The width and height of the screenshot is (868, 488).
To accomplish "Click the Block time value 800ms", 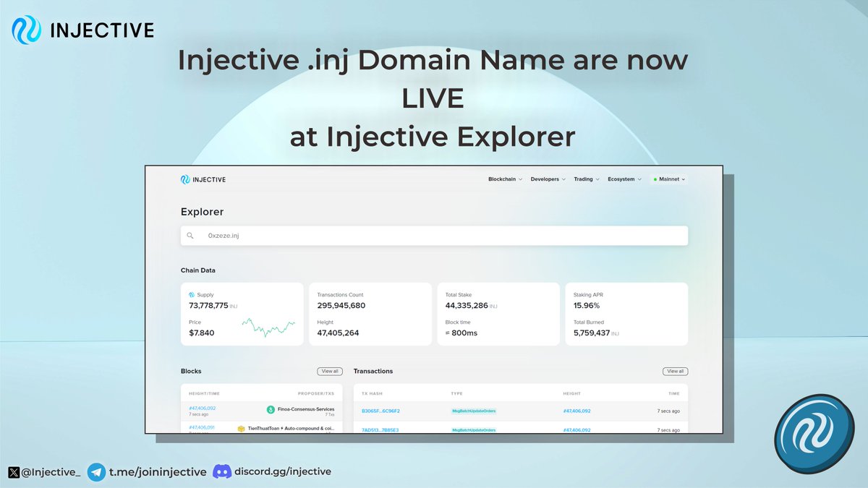I will [x=461, y=333].
